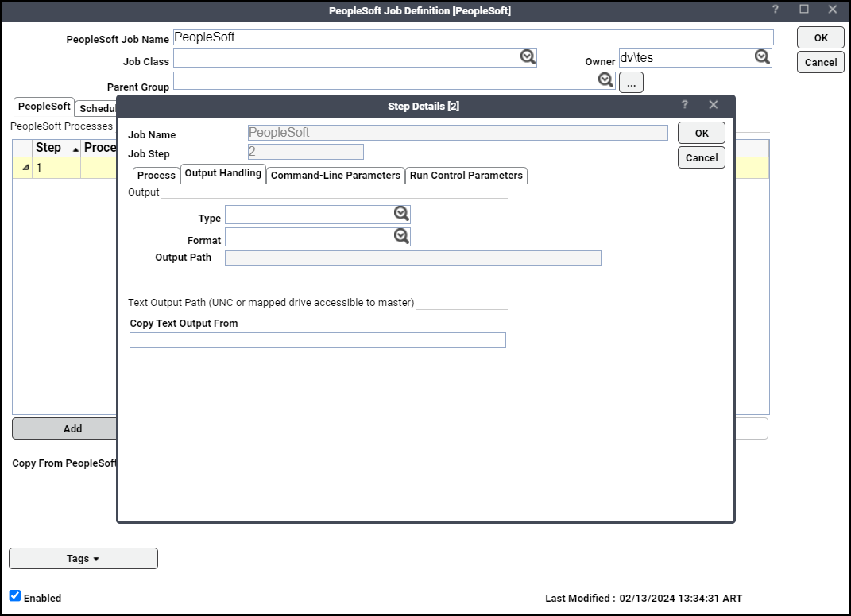The height and width of the screenshot is (616, 851).
Task: Open the Run Control Parameters tab
Action: (x=466, y=176)
